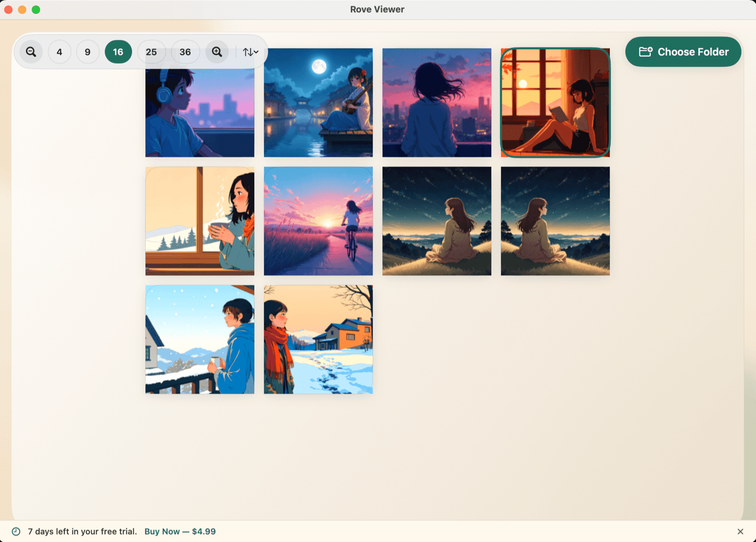Click the Rove Viewer window title

377,9
